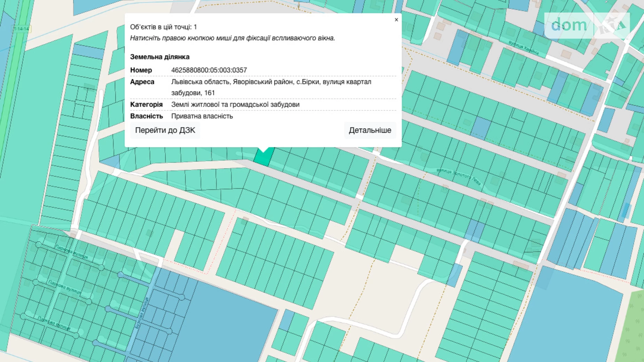Click the 'Категорія' field label
The width and height of the screenshot is (644, 362).
tap(146, 104)
